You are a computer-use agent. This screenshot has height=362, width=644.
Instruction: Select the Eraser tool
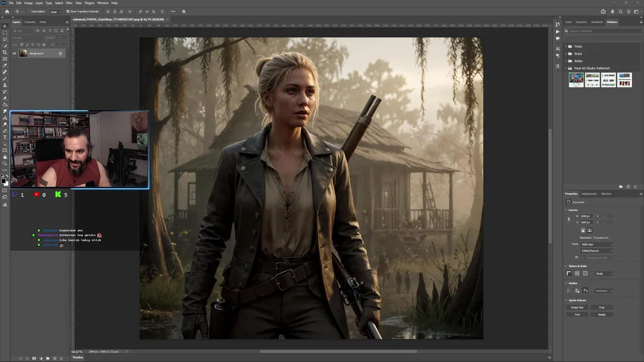tap(5, 98)
